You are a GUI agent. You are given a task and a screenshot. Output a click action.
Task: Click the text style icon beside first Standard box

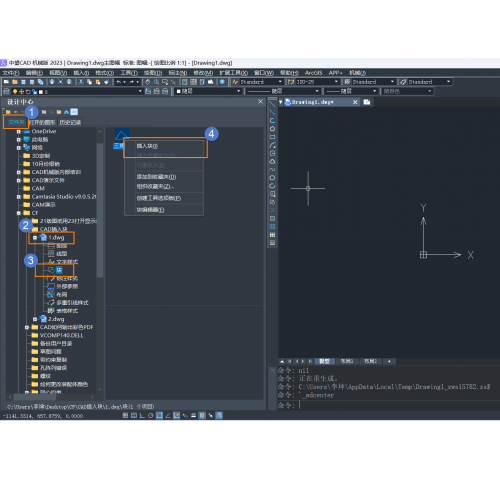point(235,82)
